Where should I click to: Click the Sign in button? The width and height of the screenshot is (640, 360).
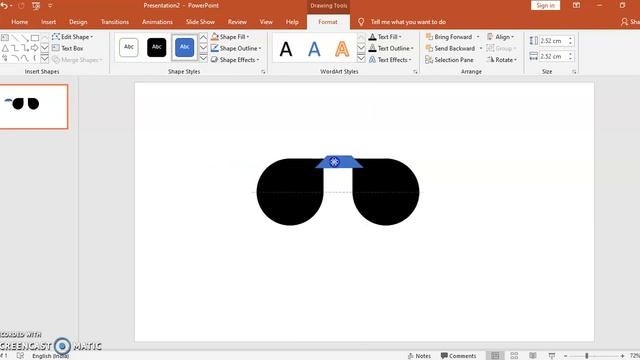[x=545, y=5]
